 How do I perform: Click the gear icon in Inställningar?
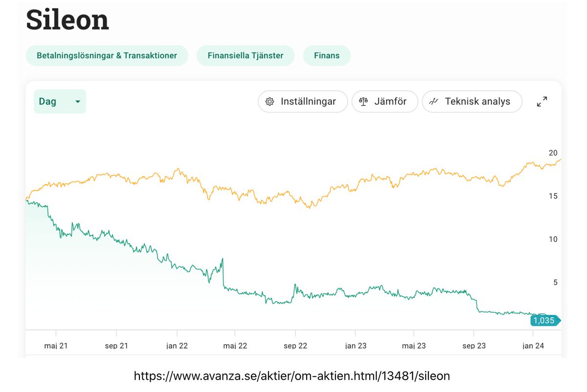270,102
